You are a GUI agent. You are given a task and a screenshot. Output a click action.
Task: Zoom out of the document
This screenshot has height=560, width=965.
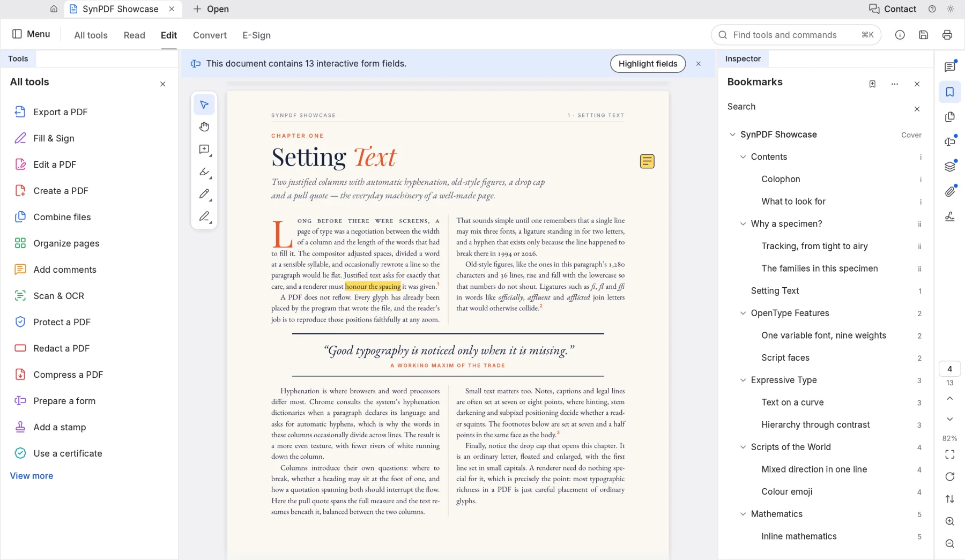pyautogui.click(x=949, y=543)
